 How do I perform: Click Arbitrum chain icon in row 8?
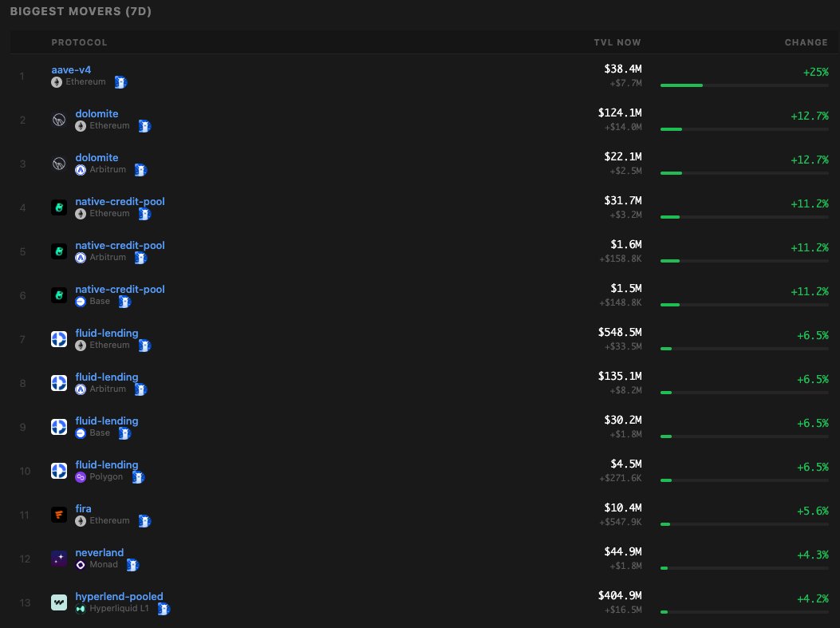pos(81,389)
